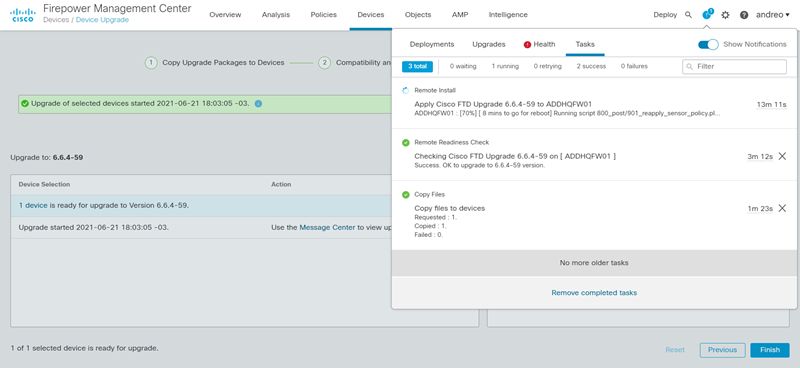The image size is (800, 368).
Task: Click Copy files to devices task title
Action: [449, 208]
